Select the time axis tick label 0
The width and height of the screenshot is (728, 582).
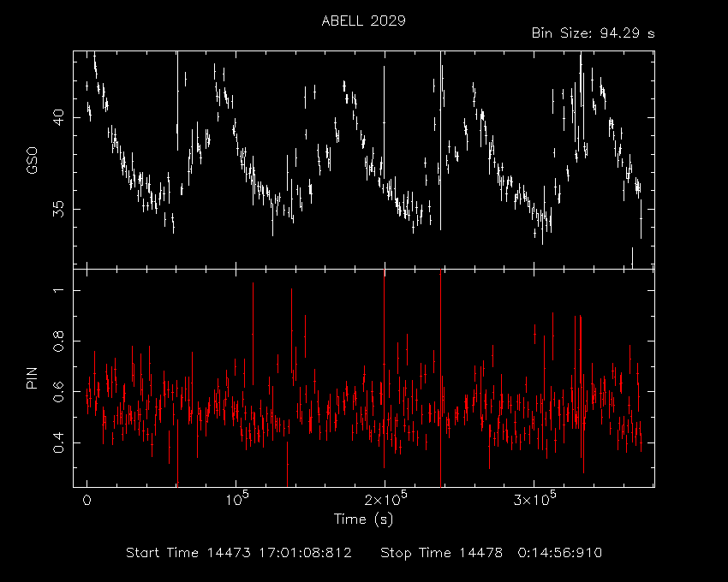coord(87,500)
